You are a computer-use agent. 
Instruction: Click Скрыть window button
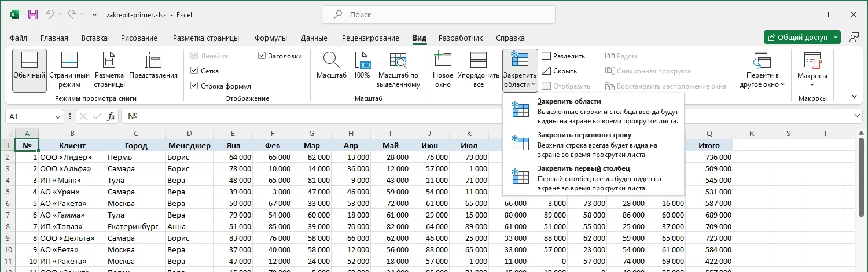(559, 71)
